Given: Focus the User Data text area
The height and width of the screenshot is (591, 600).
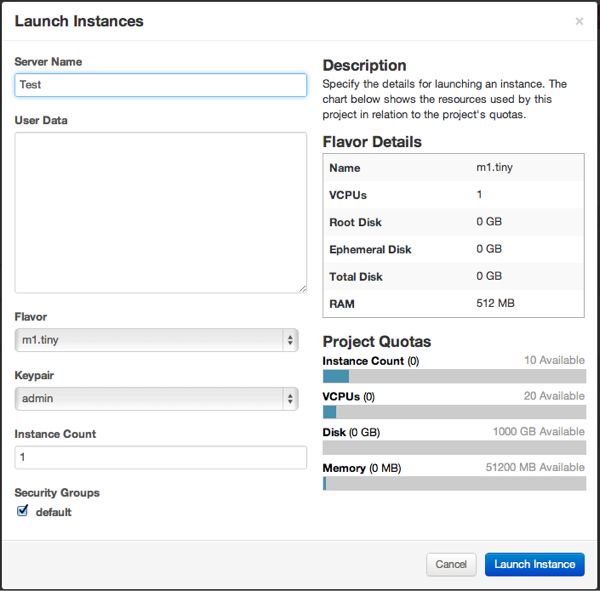Looking at the screenshot, I should click(160, 212).
